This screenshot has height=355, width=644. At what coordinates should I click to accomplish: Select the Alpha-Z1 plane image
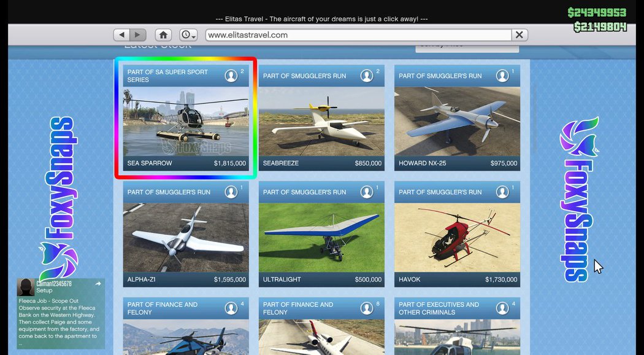[186, 237]
